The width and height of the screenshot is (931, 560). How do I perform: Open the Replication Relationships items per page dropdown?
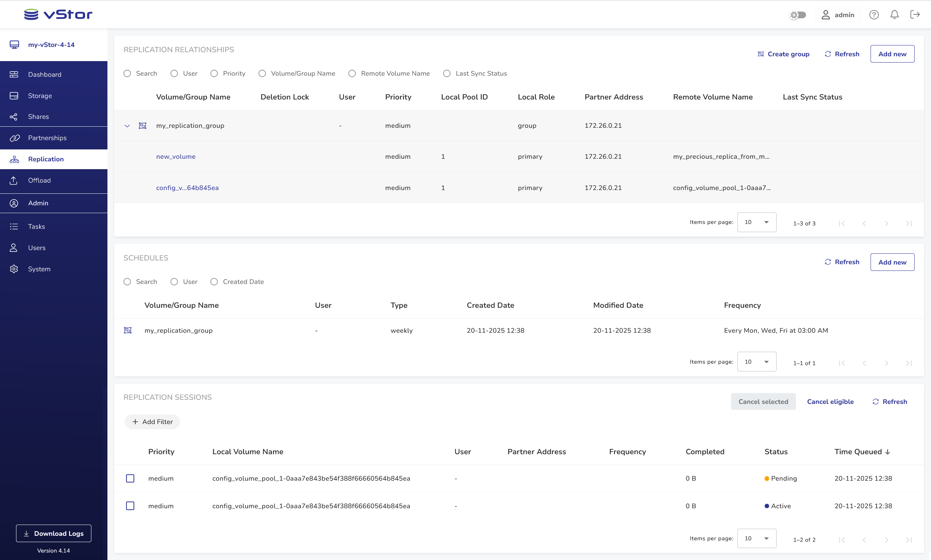coord(756,222)
